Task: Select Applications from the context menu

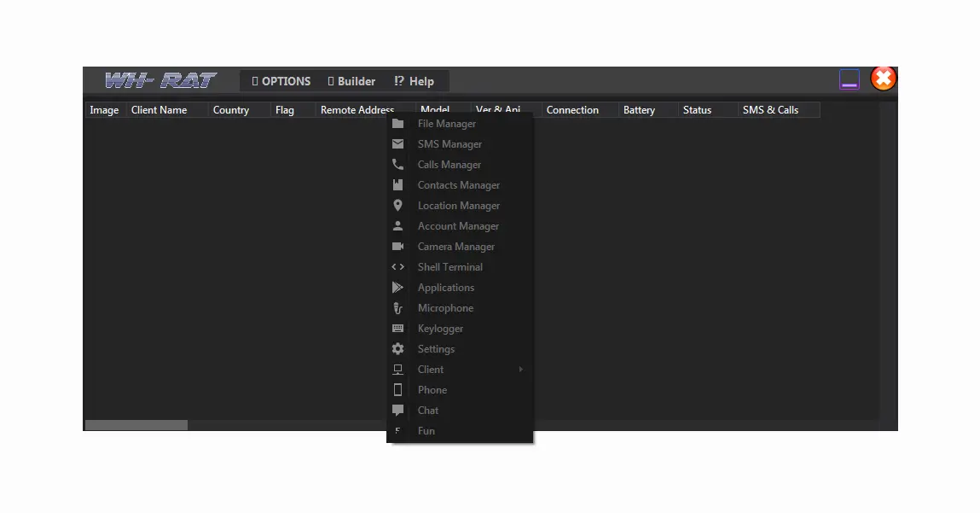Action: pos(445,287)
